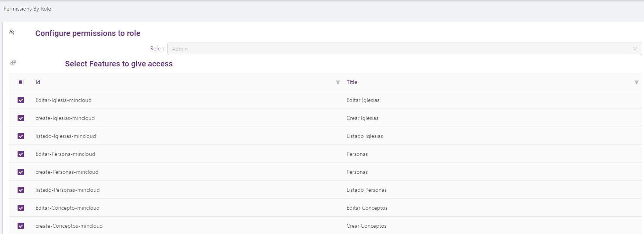Viewport: 644px width, 234px height.
Task: Uncheck the Editar-Concepto-mincloud checkbox
Action: coord(21,208)
